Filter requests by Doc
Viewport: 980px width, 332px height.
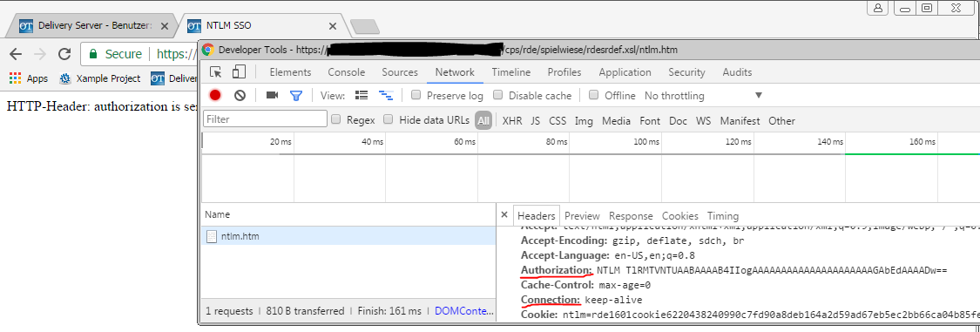click(x=678, y=120)
